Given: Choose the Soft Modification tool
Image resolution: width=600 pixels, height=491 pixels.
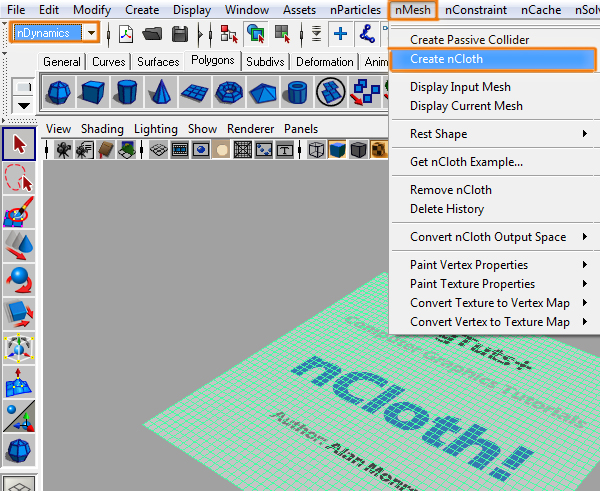Looking at the screenshot, I should tap(19, 382).
